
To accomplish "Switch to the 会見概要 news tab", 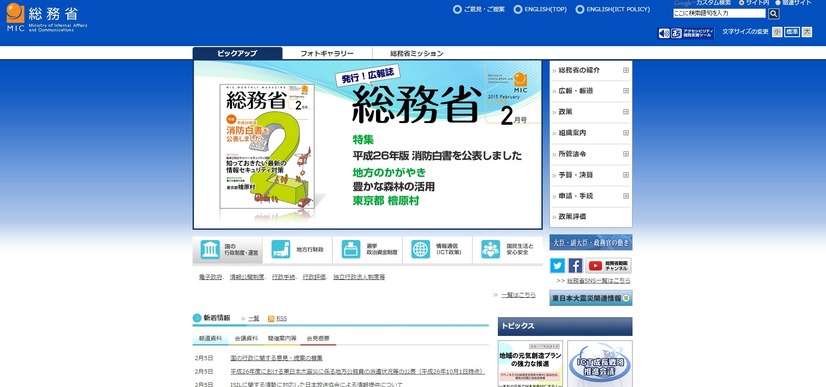I will (318, 339).
